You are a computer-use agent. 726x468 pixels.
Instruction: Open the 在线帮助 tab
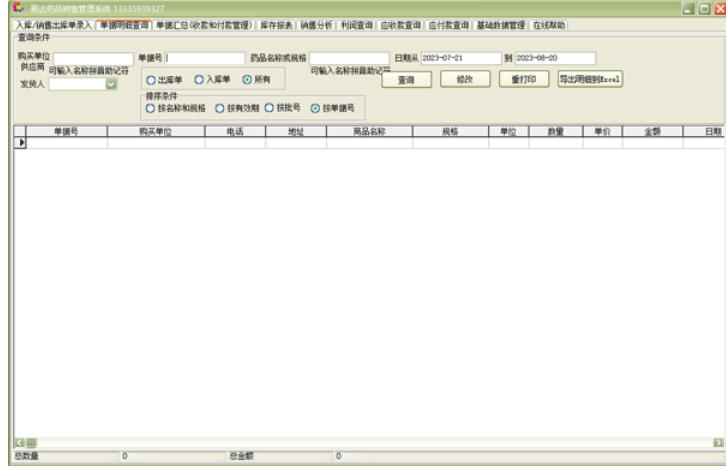pyautogui.click(x=549, y=25)
